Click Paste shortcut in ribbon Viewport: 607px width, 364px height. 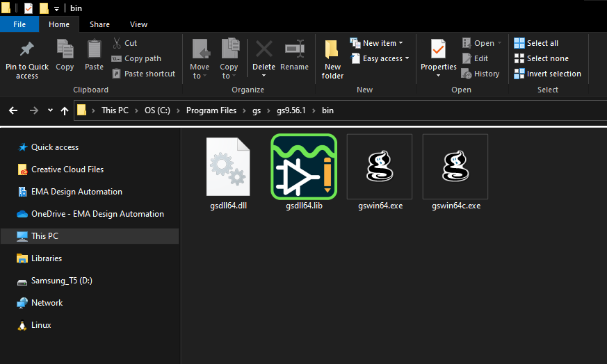click(x=143, y=74)
